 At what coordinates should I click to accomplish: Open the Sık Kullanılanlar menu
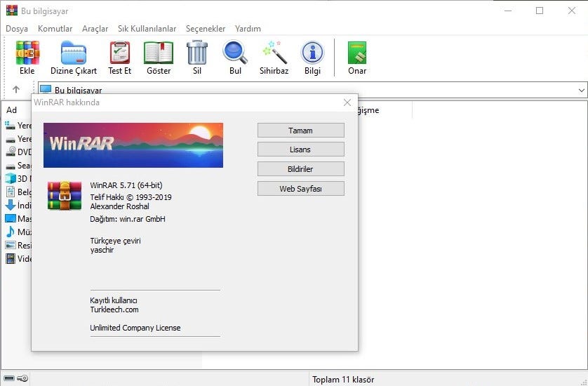(147, 29)
